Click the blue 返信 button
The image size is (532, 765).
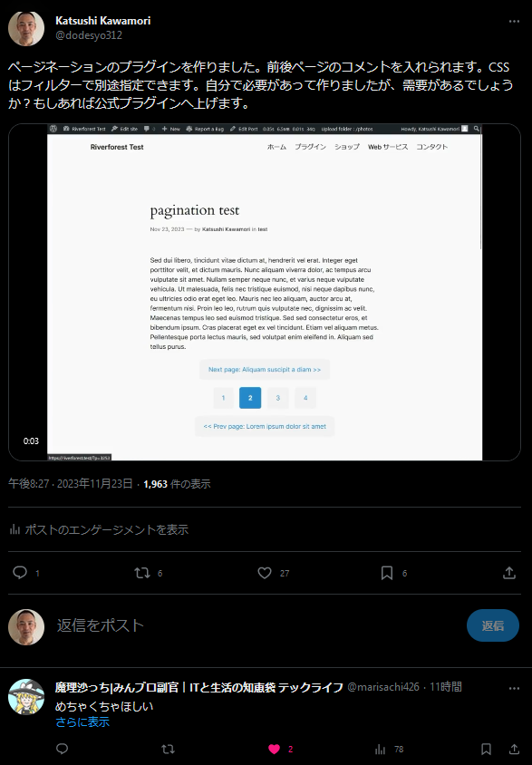point(492,625)
